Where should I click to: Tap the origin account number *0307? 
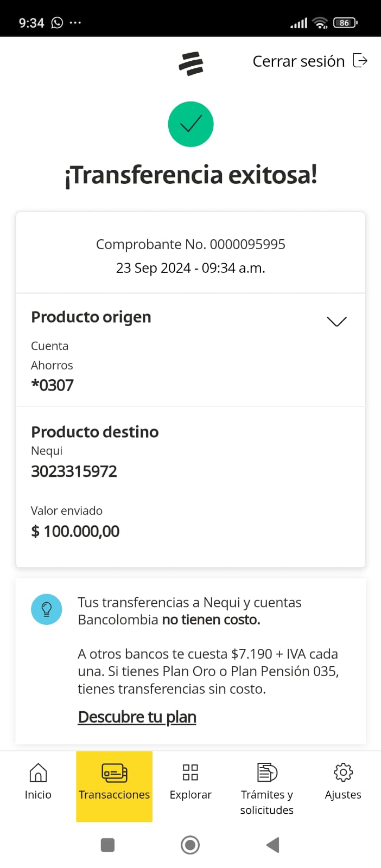tap(52, 385)
